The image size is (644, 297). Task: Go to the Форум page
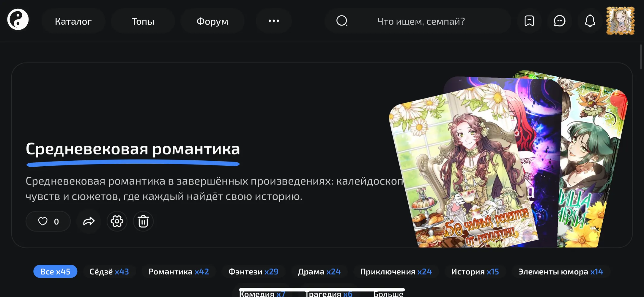(x=212, y=21)
